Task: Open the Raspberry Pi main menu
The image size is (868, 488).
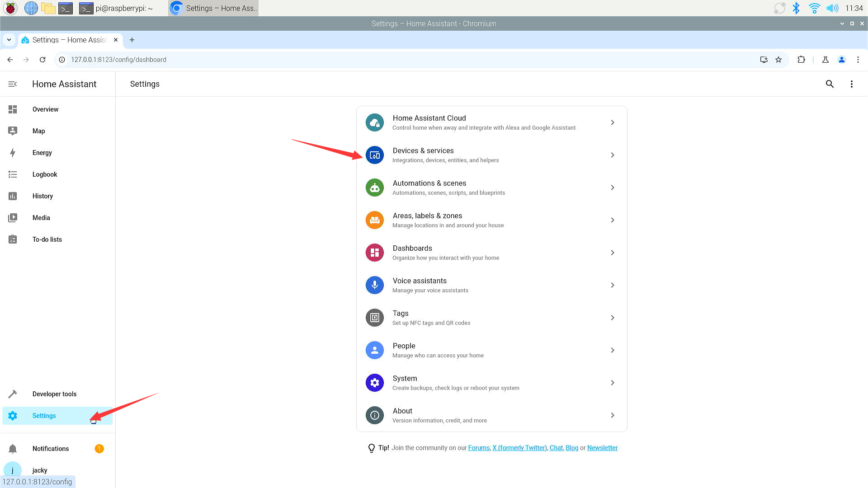Action: (10, 8)
